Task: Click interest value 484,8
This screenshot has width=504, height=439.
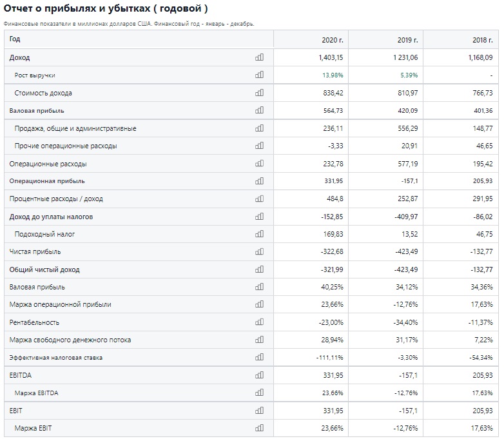Action: pyautogui.click(x=335, y=199)
